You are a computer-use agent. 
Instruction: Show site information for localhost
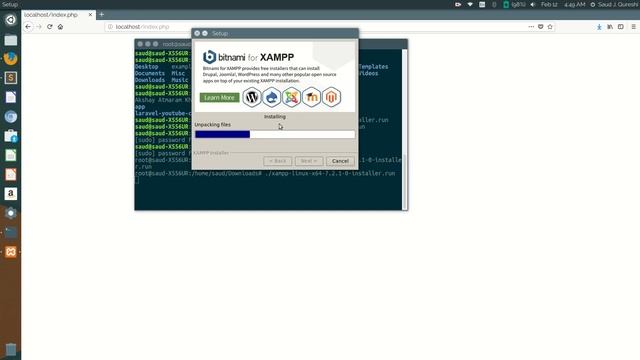[110, 27]
